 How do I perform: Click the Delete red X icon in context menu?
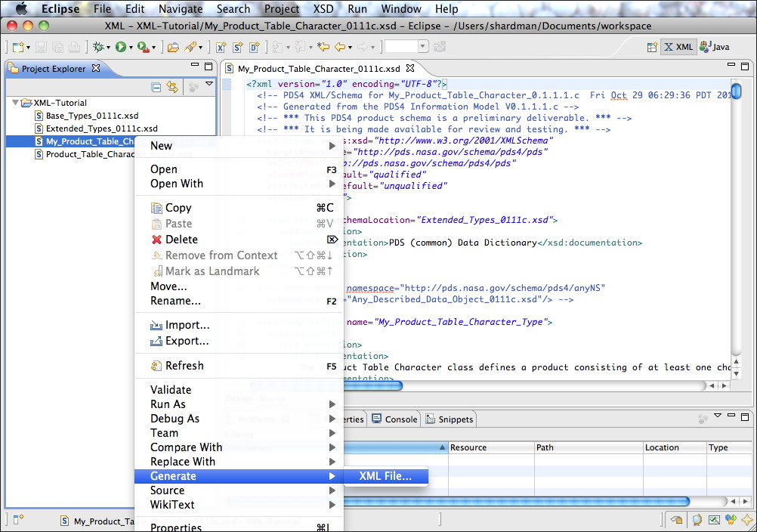(x=156, y=240)
